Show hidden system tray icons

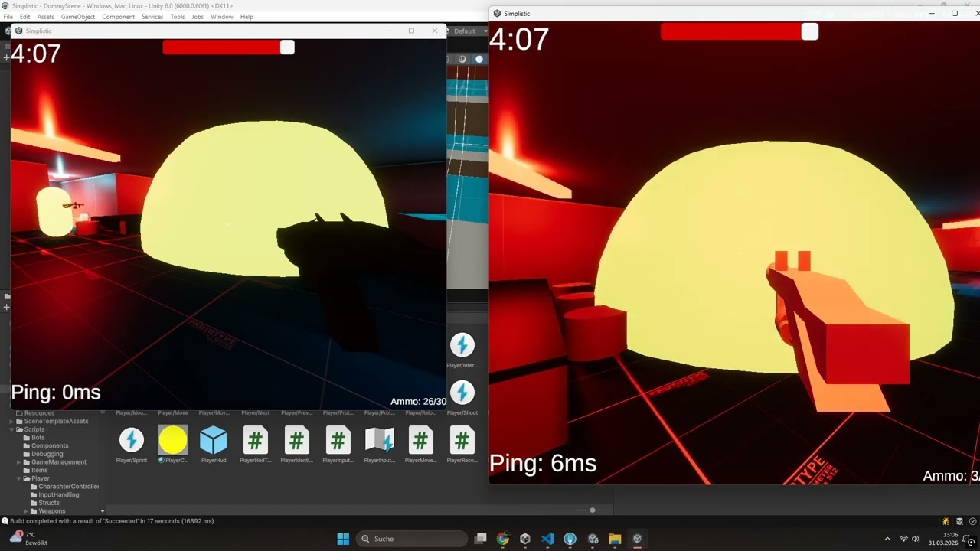tap(887, 539)
